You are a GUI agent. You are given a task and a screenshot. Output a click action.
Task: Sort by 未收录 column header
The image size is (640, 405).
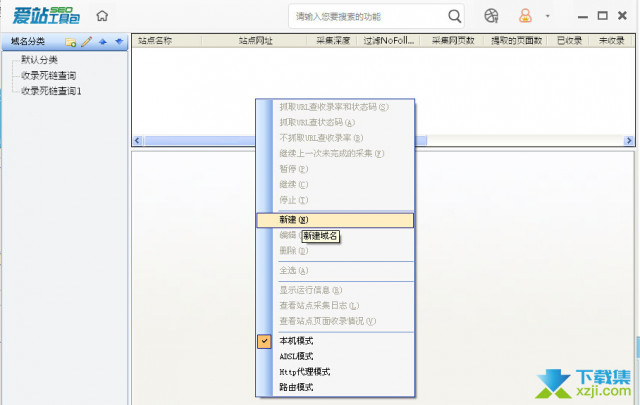(611, 41)
